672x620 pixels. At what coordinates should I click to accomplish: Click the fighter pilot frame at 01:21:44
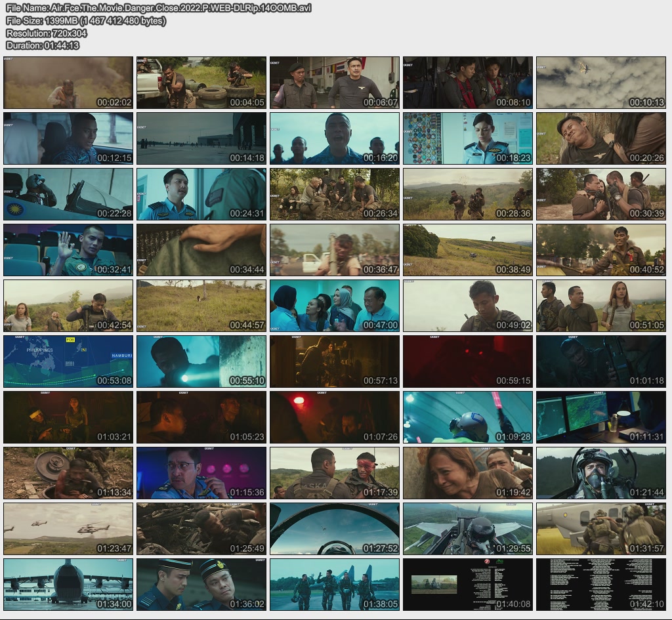601,473
